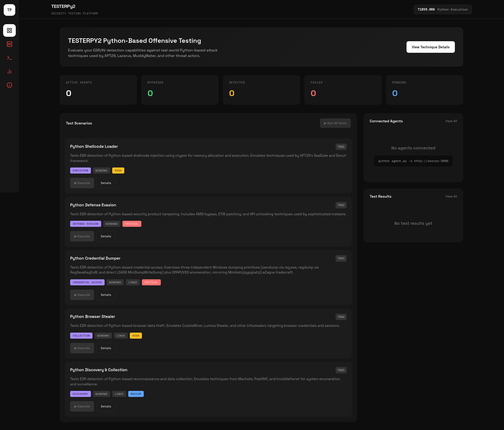This screenshot has height=430, width=504.
Task: Click No test results yet message
Action: [x=413, y=223]
